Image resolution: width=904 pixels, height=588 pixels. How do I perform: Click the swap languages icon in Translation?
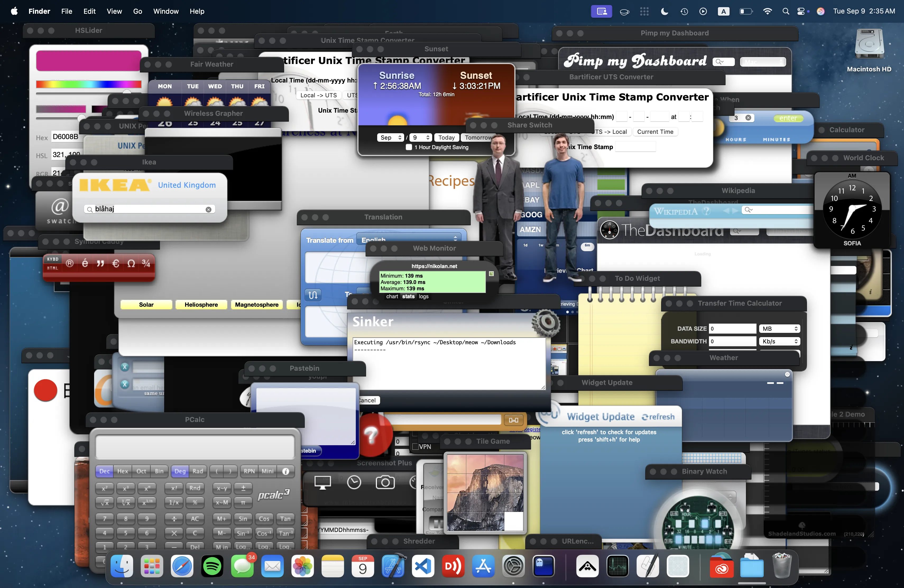click(313, 295)
